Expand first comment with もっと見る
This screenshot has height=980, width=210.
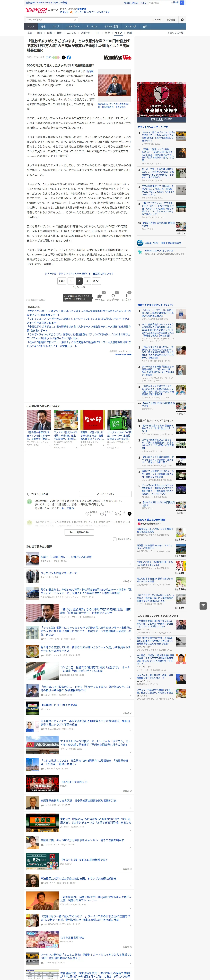click(68, 508)
